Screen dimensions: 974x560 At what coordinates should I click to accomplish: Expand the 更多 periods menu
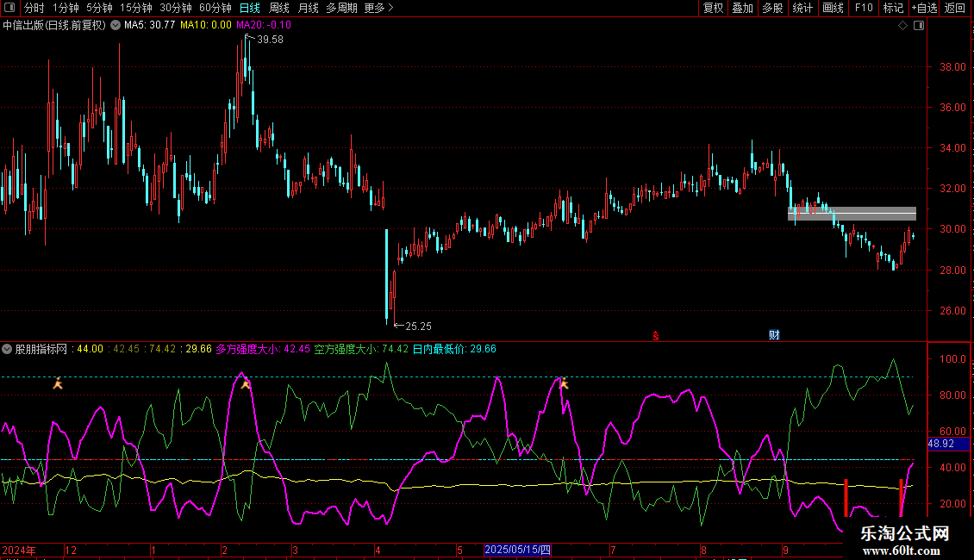point(378,8)
